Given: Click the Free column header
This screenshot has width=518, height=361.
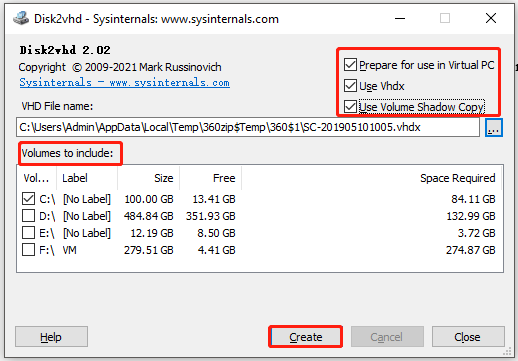Looking at the screenshot, I should (211, 178).
